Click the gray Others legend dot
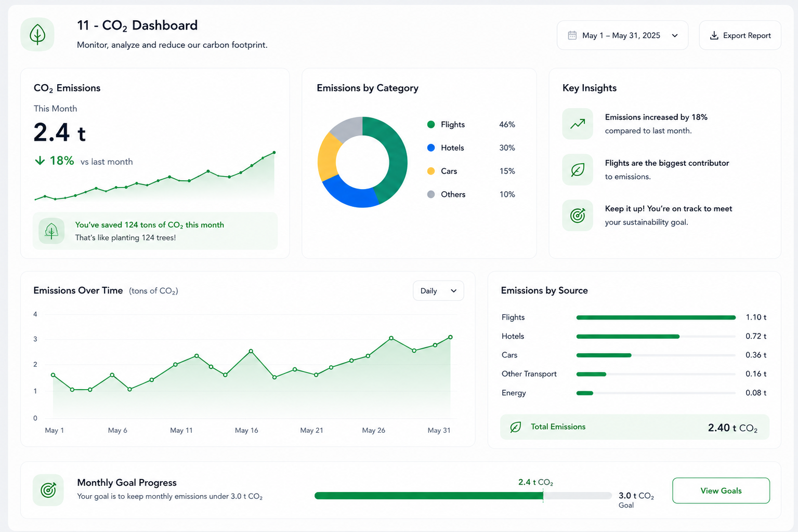The image size is (798, 532). coord(431,194)
